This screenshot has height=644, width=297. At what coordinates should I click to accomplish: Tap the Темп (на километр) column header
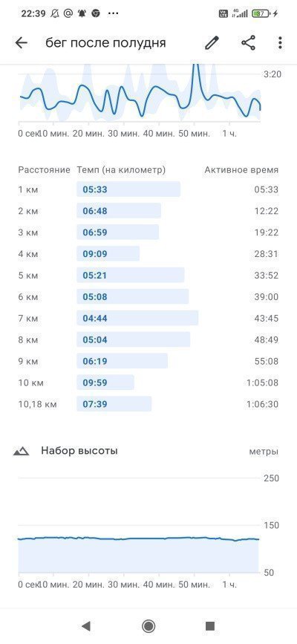[x=121, y=169]
